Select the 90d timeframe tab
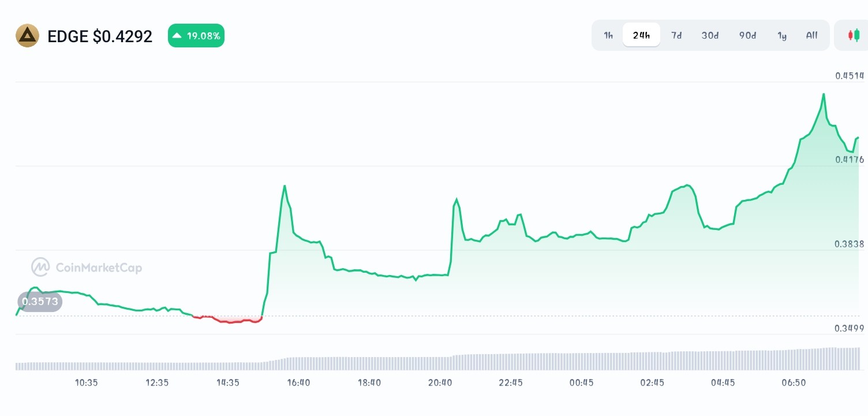Viewport: 868px width, 416px height. pyautogui.click(x=747, y=35)
